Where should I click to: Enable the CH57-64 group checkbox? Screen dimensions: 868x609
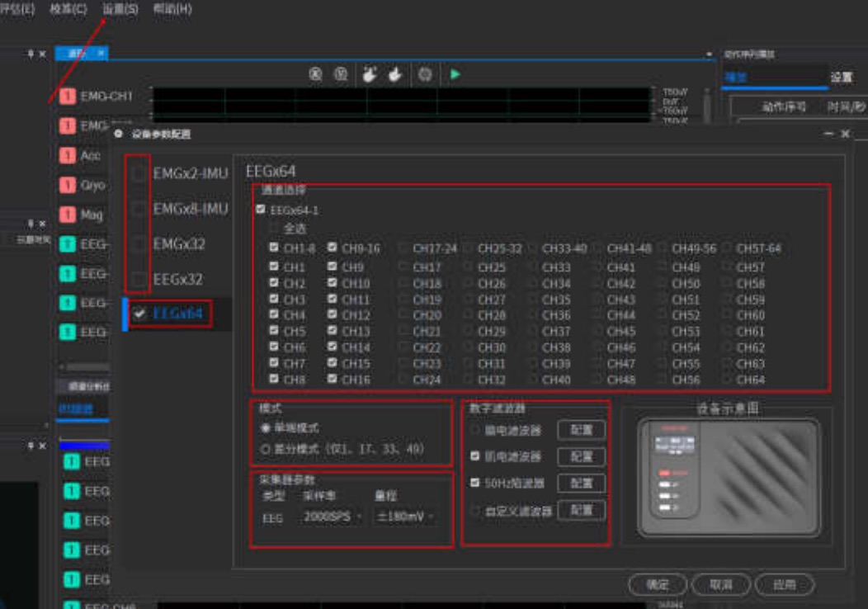727,248
